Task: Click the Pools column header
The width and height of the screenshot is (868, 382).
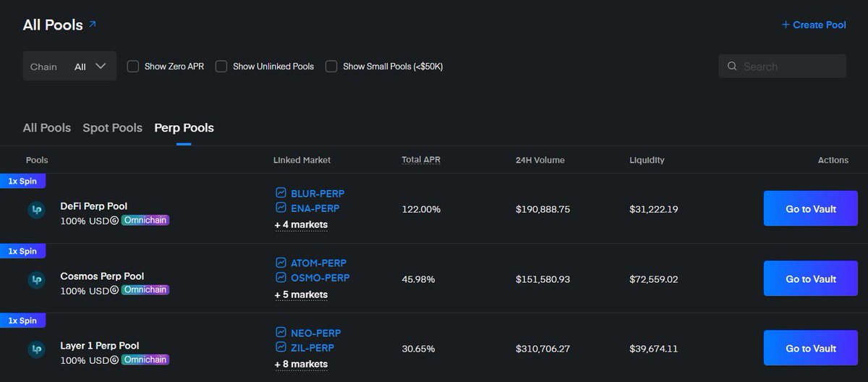Action: click(x=37, y=160)
